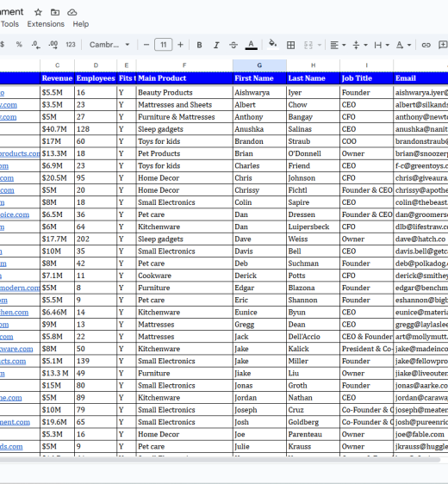Image resolution: width=448 pixels, height=484 pixels.
Task: Open the 123 number format menu
Action: coord(71,45)
